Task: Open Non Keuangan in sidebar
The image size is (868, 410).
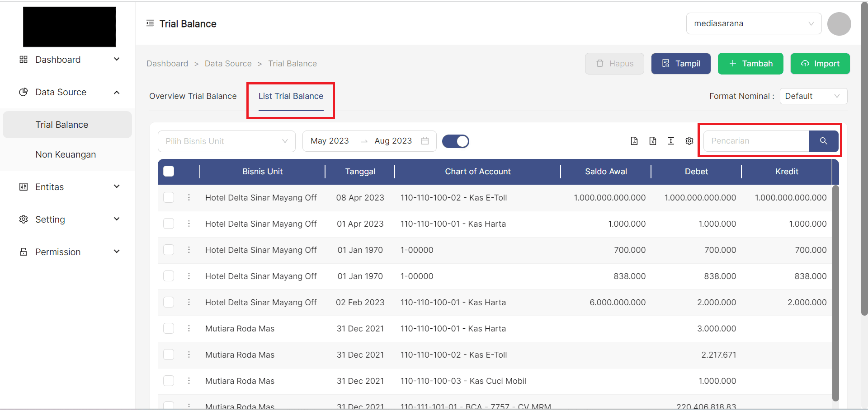Action: point(66,154)
